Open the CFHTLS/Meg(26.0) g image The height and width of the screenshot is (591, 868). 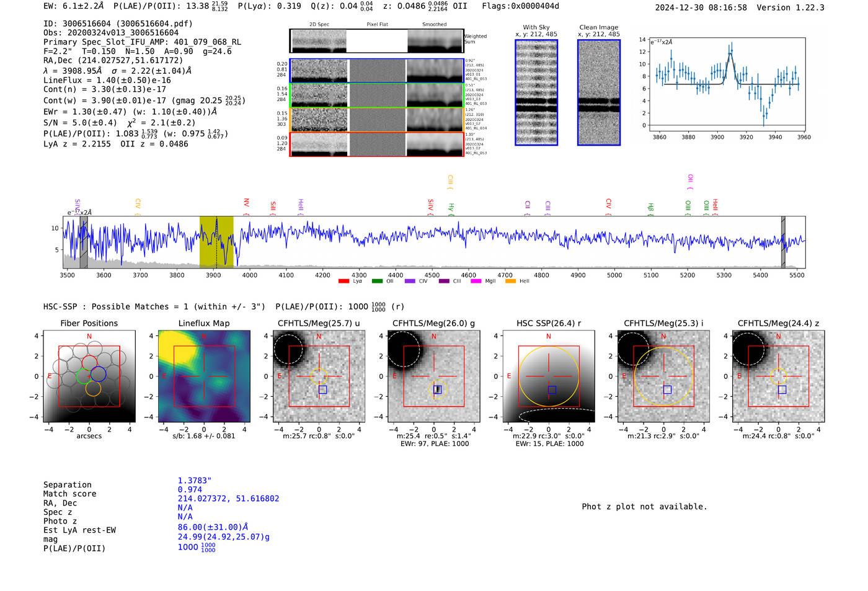click(x=433, y=376)
